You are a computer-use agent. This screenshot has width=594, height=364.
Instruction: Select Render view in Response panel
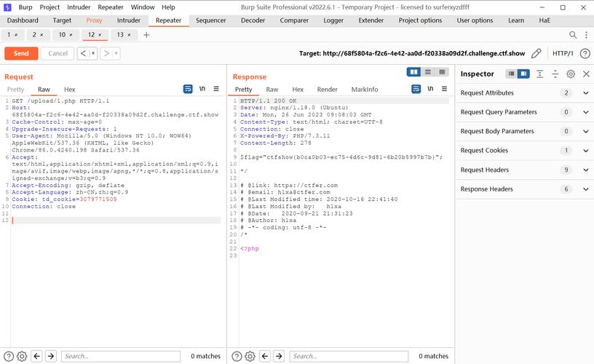(327, 90)
